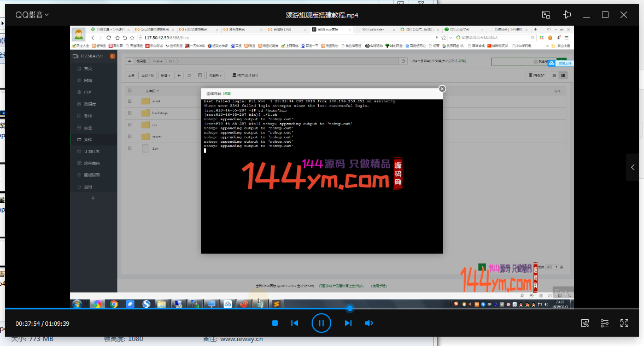
Task: Click the seek bar progress handle
Action: 350,308
